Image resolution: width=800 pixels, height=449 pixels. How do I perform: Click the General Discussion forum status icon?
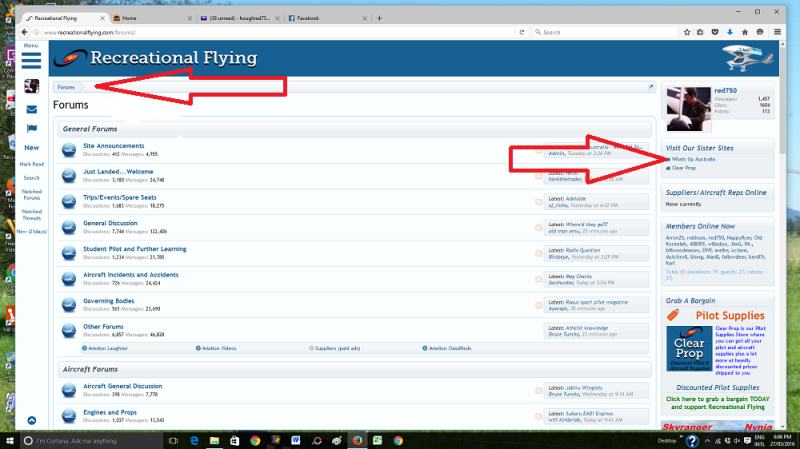[x=69, y=227]
